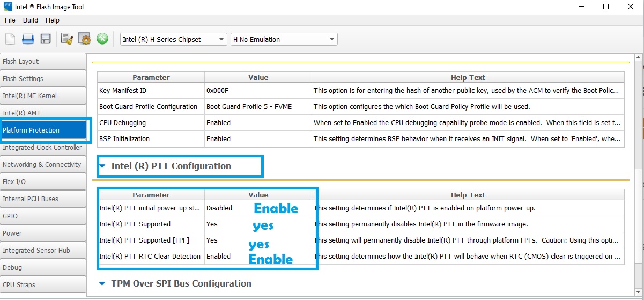This screenshot has width=644, height=300.
Task: Switch to the Intel(R) AMT tab
Action: [43, 113]
